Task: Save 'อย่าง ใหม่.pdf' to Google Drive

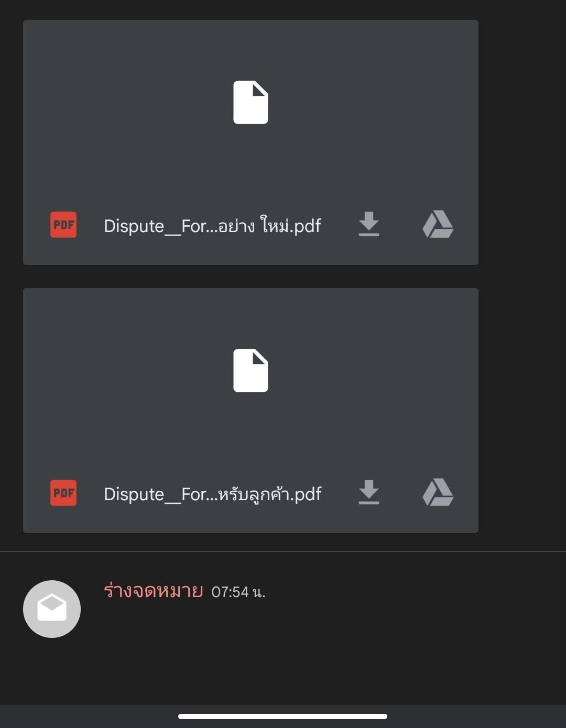Action: [x=438, y=224]
